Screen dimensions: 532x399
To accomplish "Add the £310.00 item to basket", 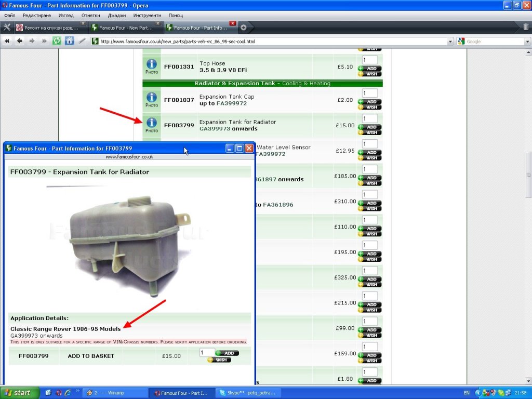I will 370,203.
